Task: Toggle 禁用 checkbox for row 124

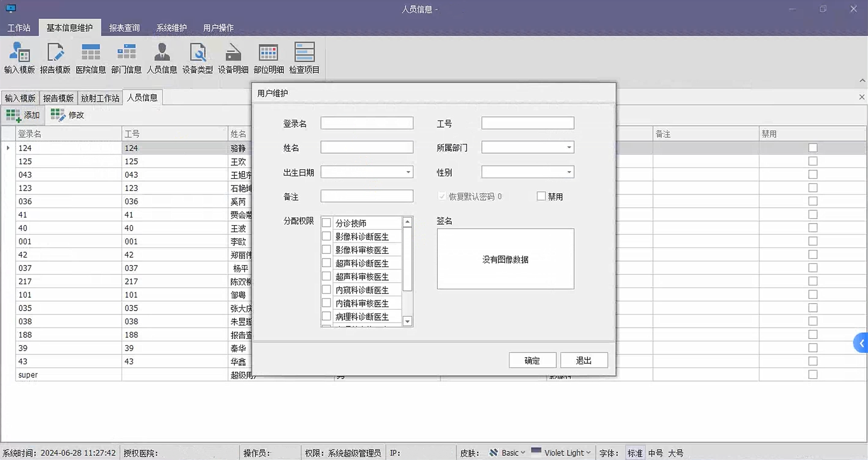Action: 813,148
